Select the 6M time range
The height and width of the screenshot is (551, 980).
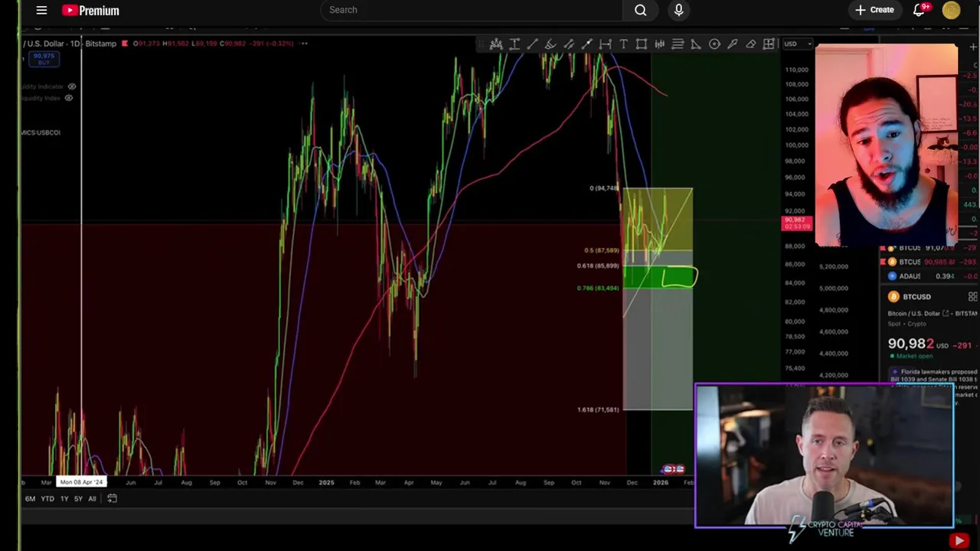point(30,499)
